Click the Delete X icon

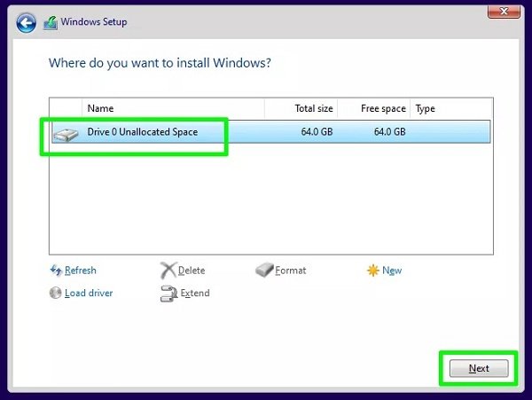(168, 271)
